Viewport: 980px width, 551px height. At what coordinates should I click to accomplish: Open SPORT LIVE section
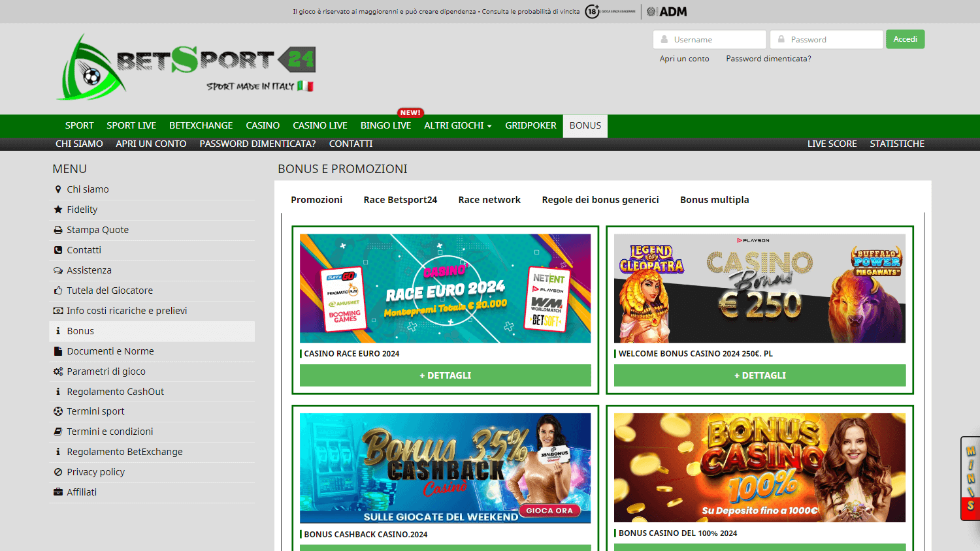click(131, 125)
